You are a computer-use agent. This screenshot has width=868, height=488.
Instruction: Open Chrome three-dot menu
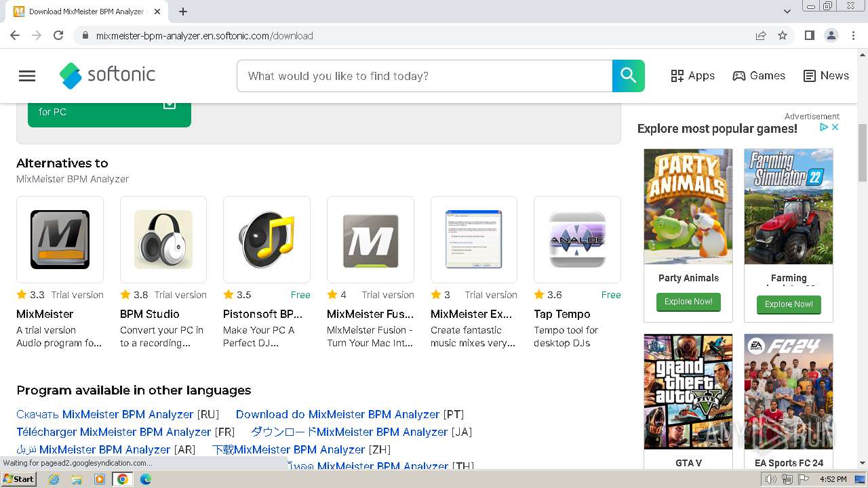point(853,35)
